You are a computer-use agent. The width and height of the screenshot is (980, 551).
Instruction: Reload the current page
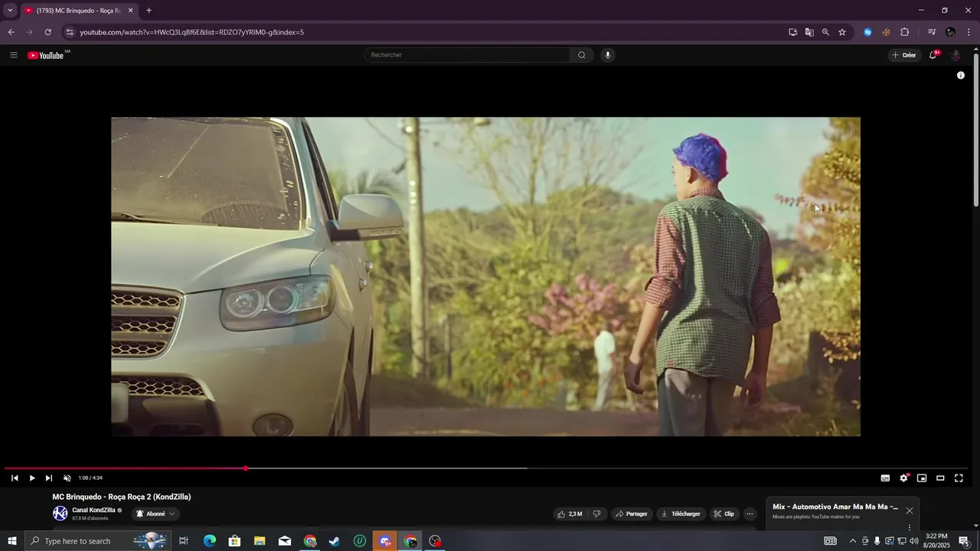coord(47,32)
